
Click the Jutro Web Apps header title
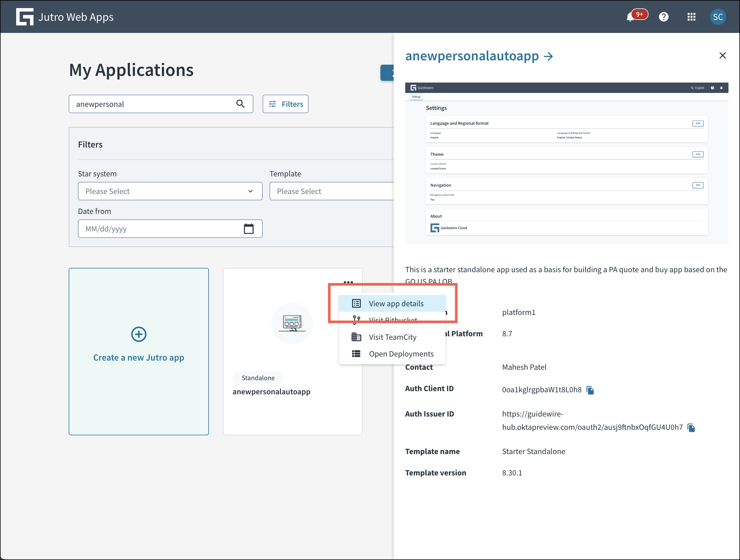point(76,17)
